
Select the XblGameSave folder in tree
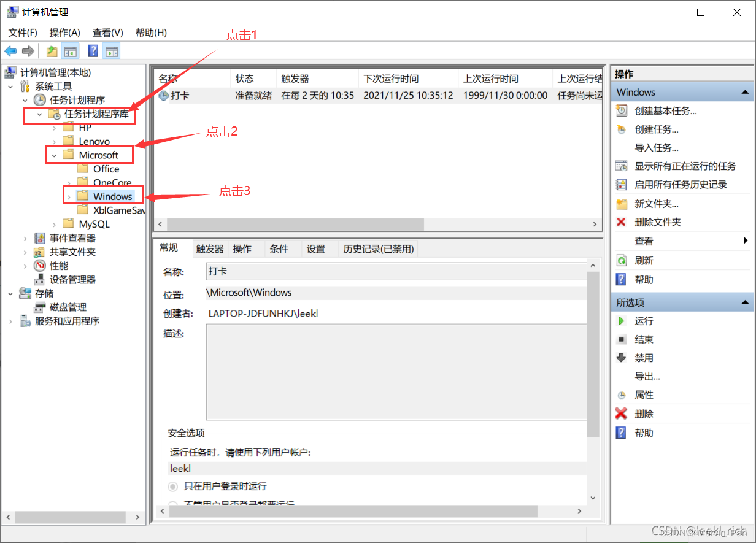tap(118, 210)
